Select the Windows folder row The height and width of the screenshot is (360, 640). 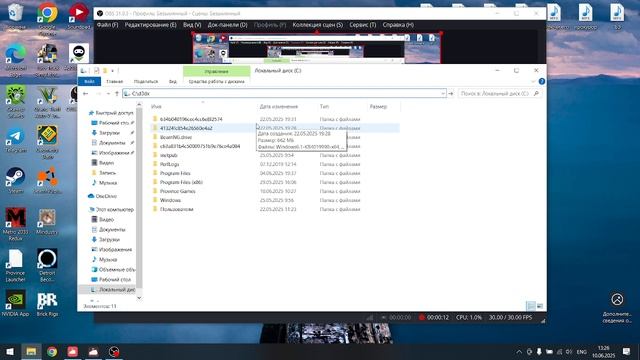point(276,200)
